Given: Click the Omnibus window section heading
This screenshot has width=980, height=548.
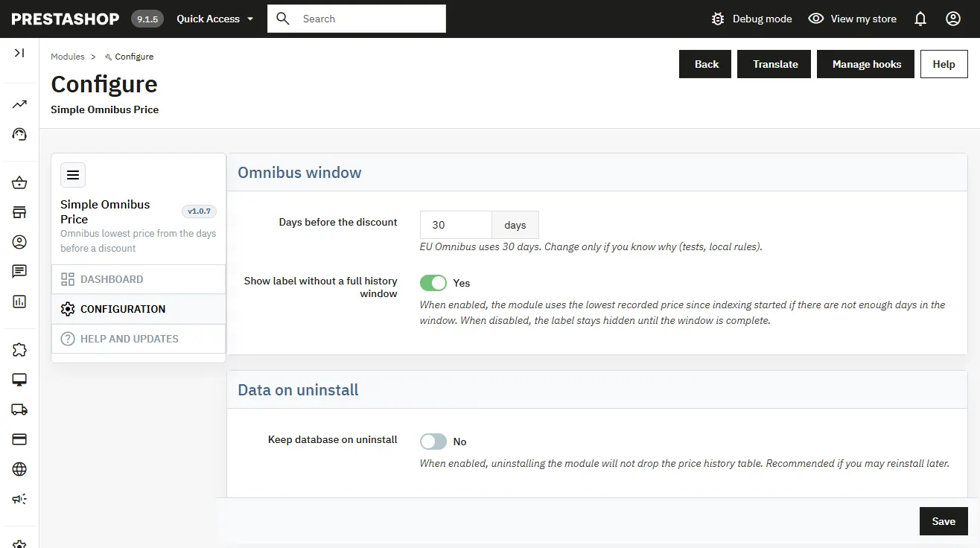Looking at the screenshot, I should (299, 173).
